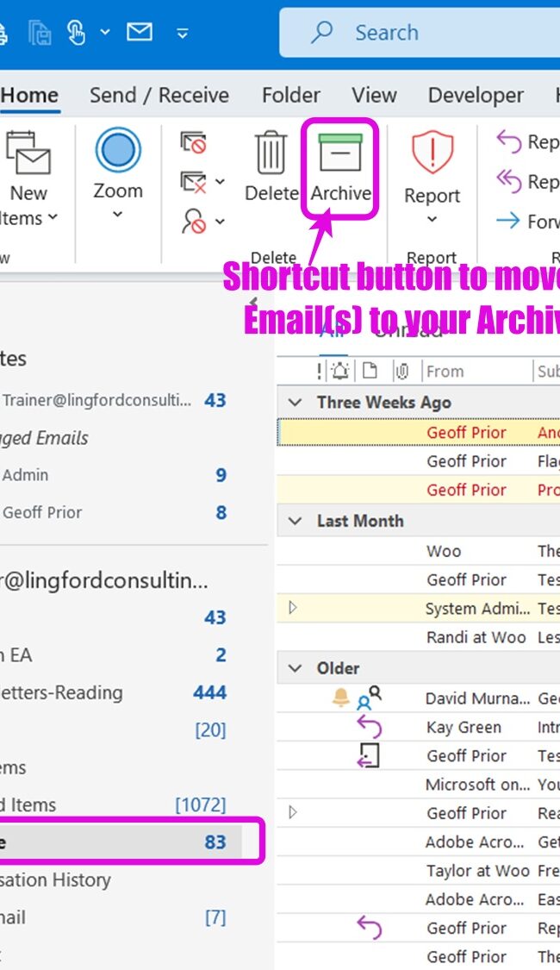
Task: Open the email from Kay Green
Action: pyautogui.click(x=464, y=727)
